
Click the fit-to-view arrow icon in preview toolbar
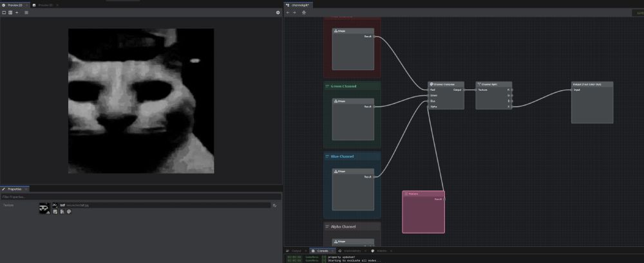[x=17, y=13]
